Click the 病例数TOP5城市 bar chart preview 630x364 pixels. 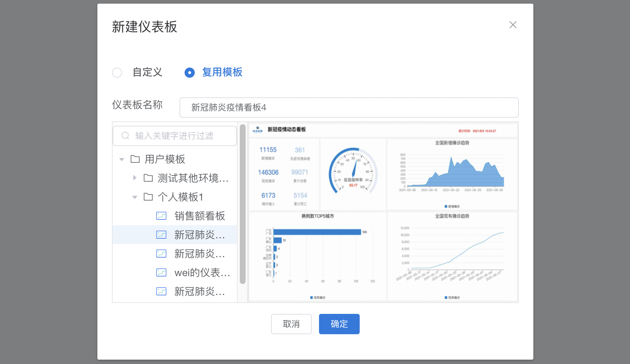(x=318, y=256)
